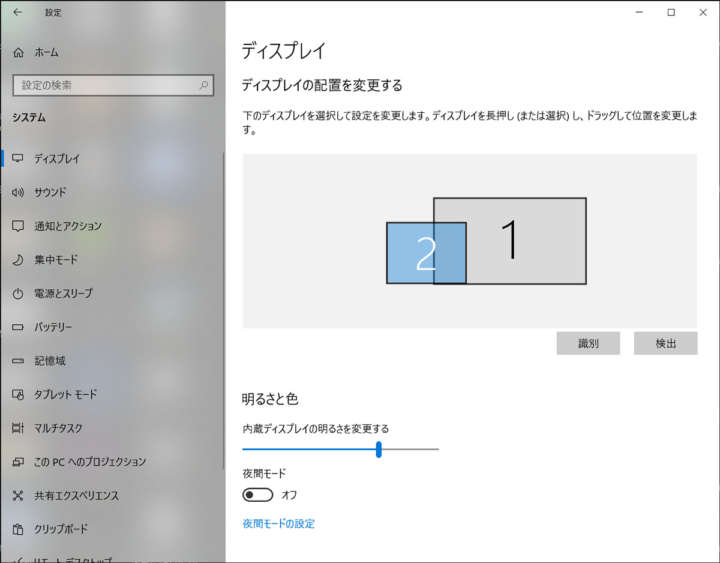Open ディスプレイ settings page label
The width and height of the screenshot is (720, 563).
pos(57,159)
